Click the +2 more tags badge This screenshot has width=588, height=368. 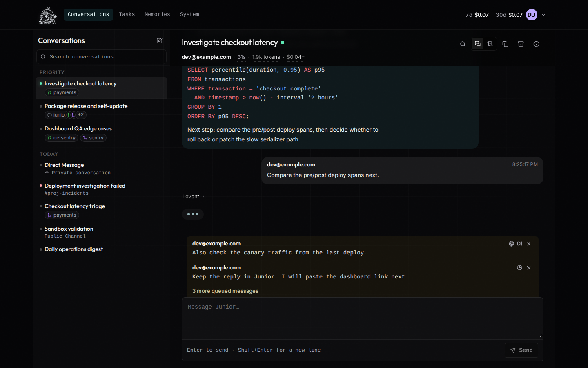81,115
